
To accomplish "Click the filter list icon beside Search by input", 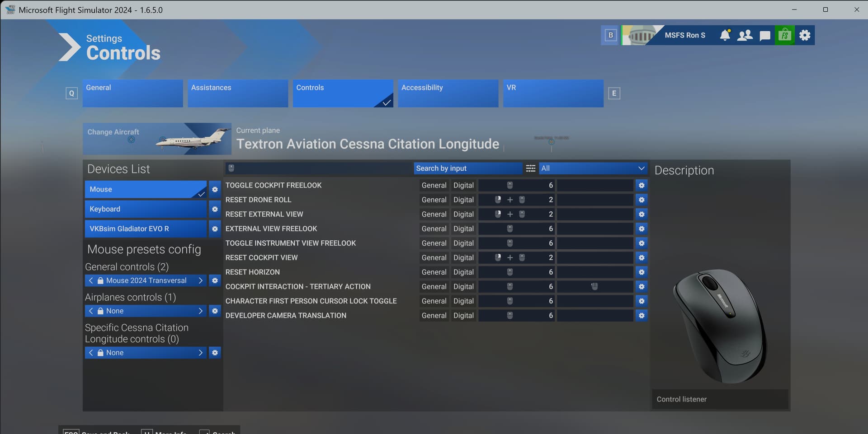I will tap(531, 168).
